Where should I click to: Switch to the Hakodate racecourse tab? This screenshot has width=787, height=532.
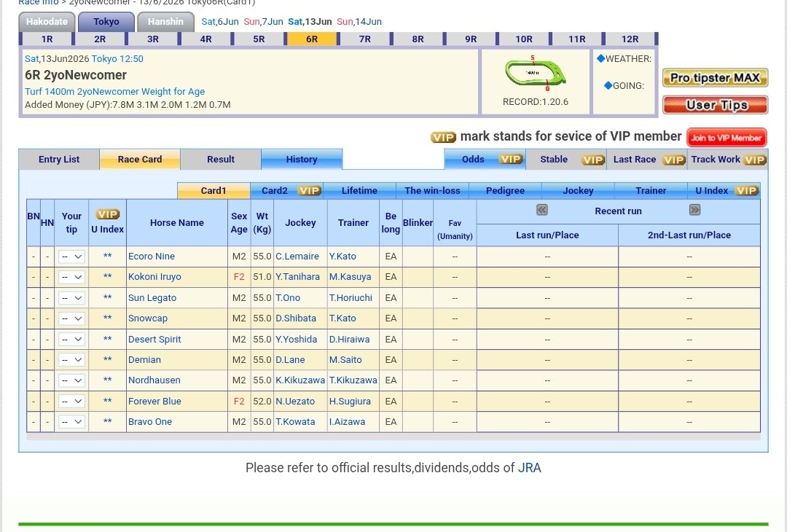[47, 22]
